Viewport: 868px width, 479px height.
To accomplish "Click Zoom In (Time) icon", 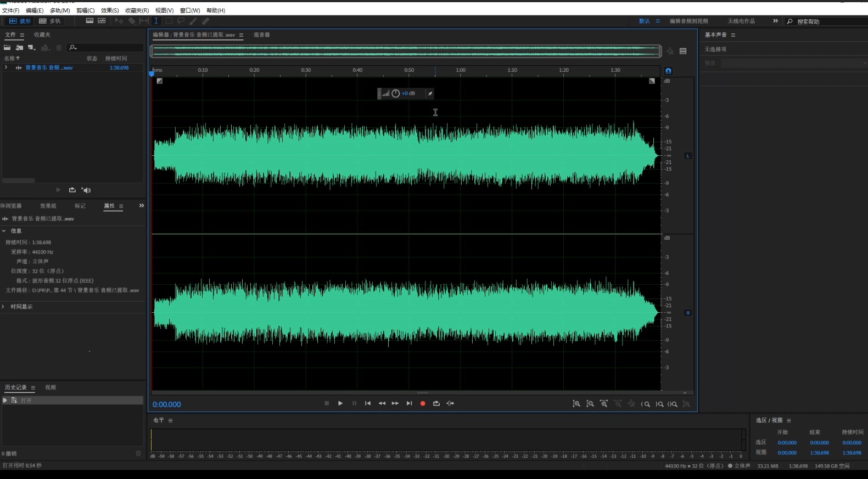I will [604, 404].
